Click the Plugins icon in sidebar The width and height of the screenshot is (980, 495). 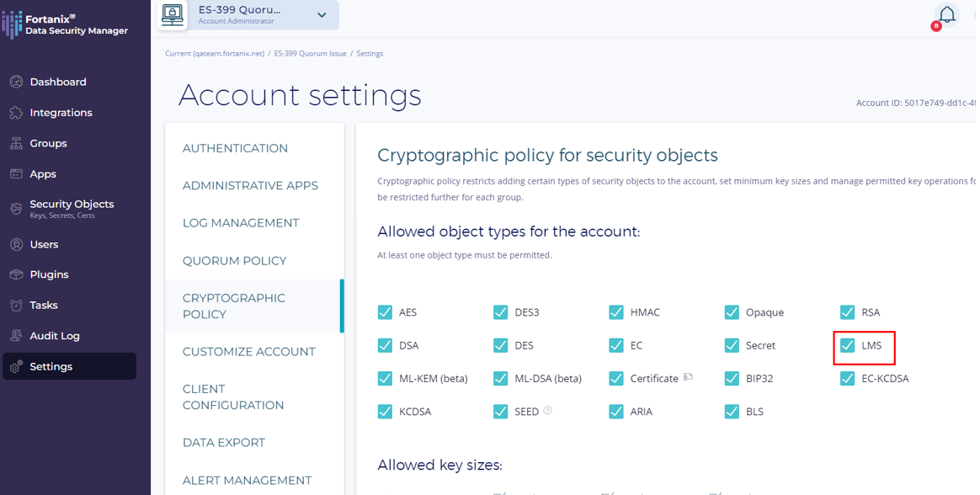(x=16, y=274)
